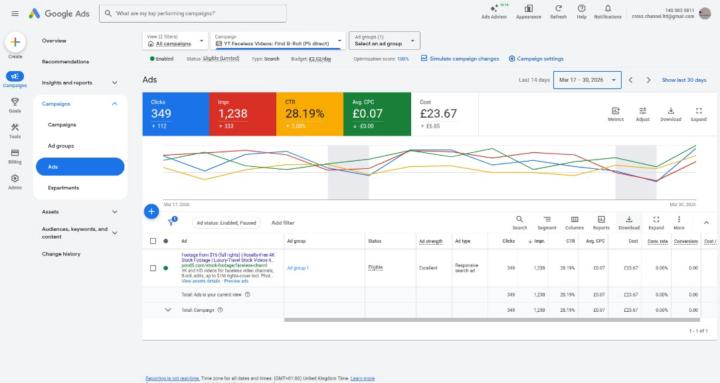Expand the Total: Campaign row chevron
The height and width of the screenshot is (383, 720).
(168, 310)
